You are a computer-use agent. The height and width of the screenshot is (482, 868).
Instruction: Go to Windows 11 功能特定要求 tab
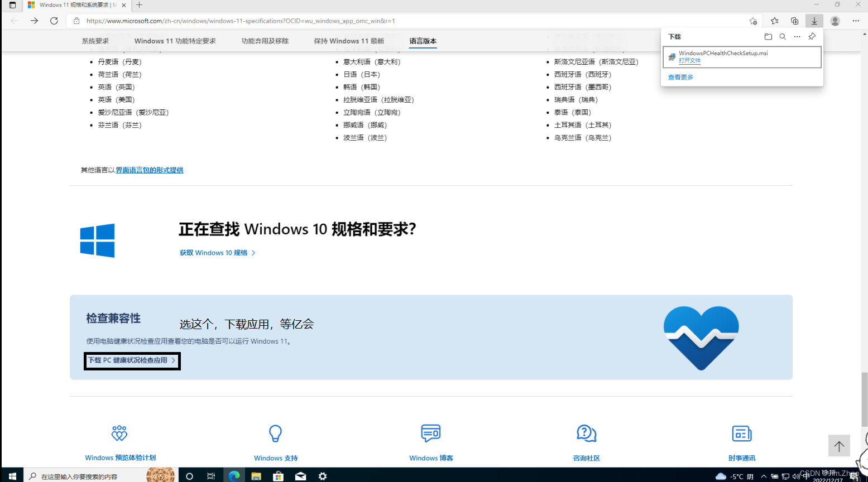coord(175,41)
